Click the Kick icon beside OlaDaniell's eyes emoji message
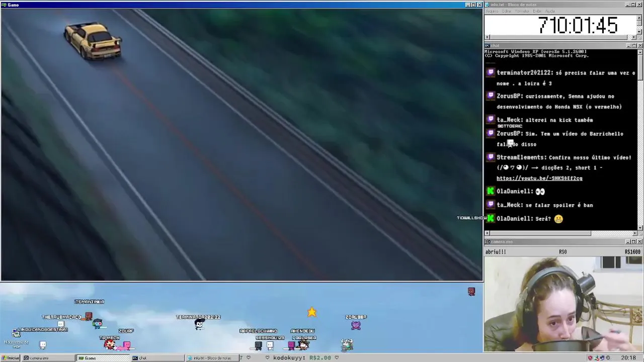Viewport: 644px width, 362px height. click(491, 191)
